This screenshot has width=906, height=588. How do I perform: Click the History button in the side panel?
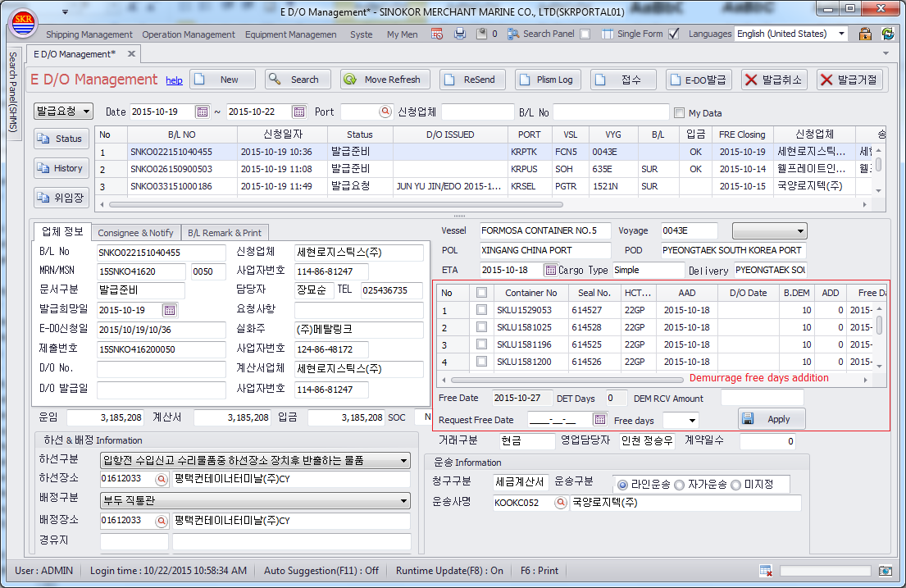point(61,168)
